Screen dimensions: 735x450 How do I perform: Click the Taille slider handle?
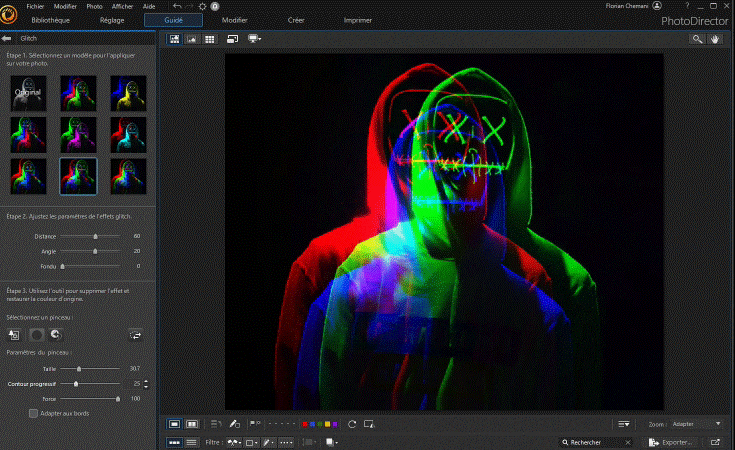pyautogui.click(x=79, y=369)
